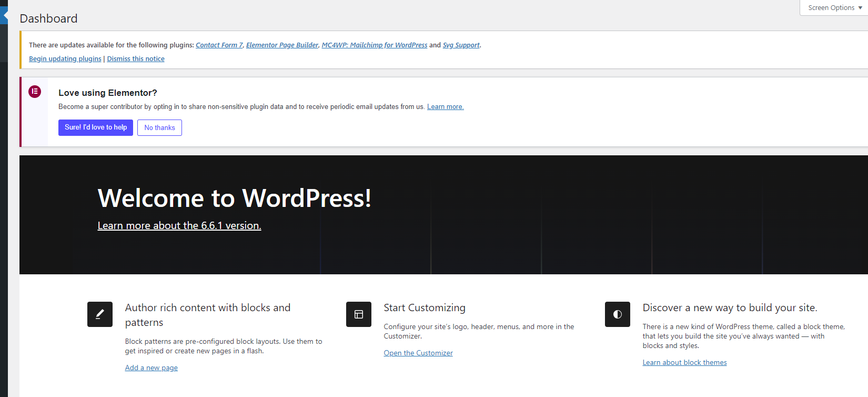Open the Customizer link

point(418,353)
